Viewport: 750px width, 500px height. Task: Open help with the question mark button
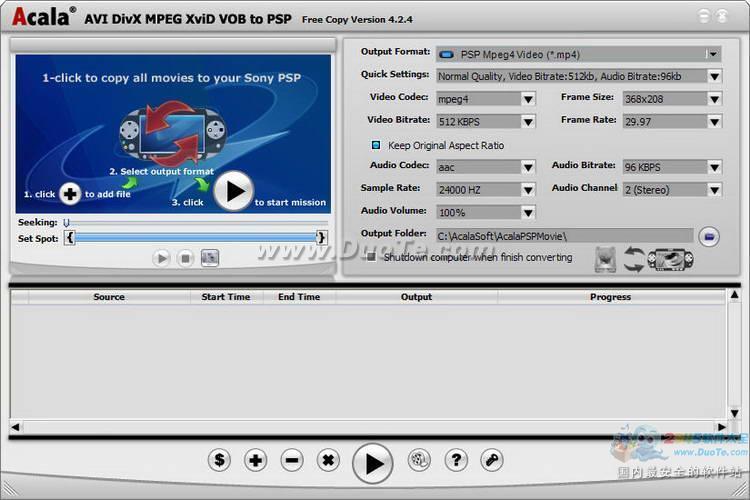coord(456,460)
